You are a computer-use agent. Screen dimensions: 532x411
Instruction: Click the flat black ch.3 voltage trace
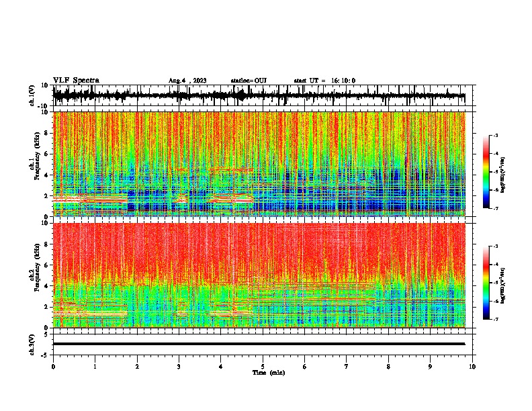point(259,344)
